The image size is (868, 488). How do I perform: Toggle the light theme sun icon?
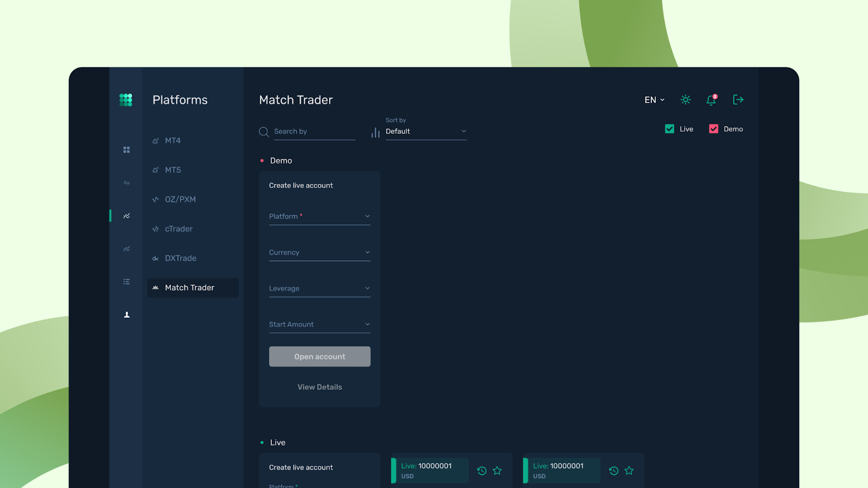686,100
